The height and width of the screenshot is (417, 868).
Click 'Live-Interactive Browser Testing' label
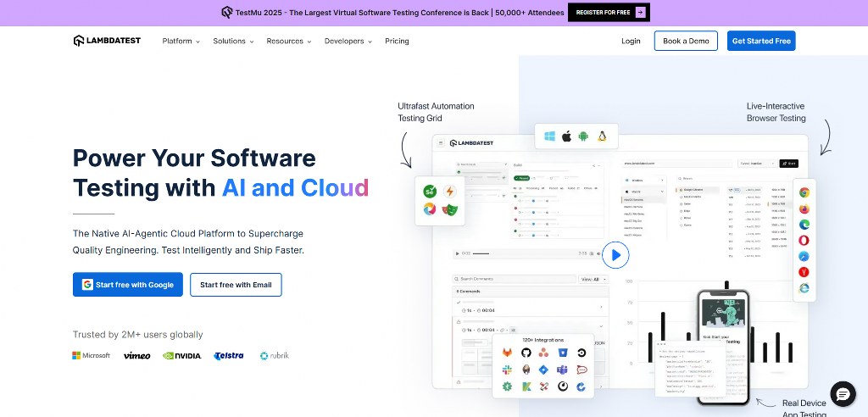click(x=776, y=112)
